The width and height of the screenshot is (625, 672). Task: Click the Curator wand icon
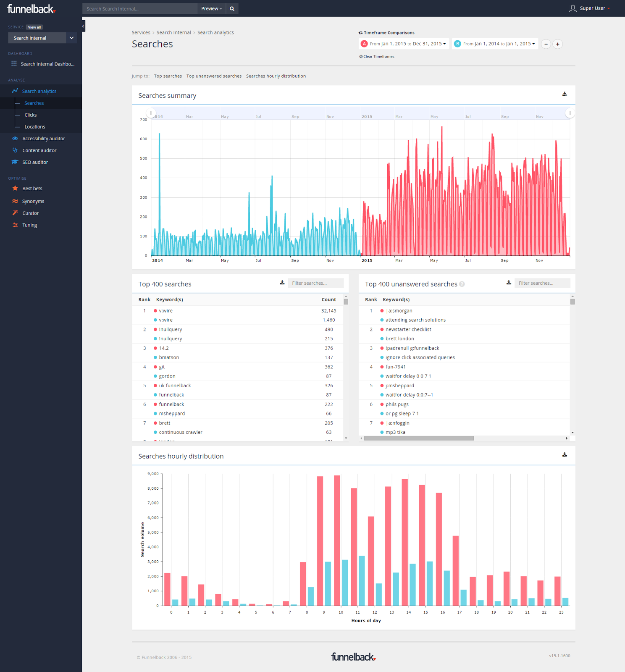15,213
